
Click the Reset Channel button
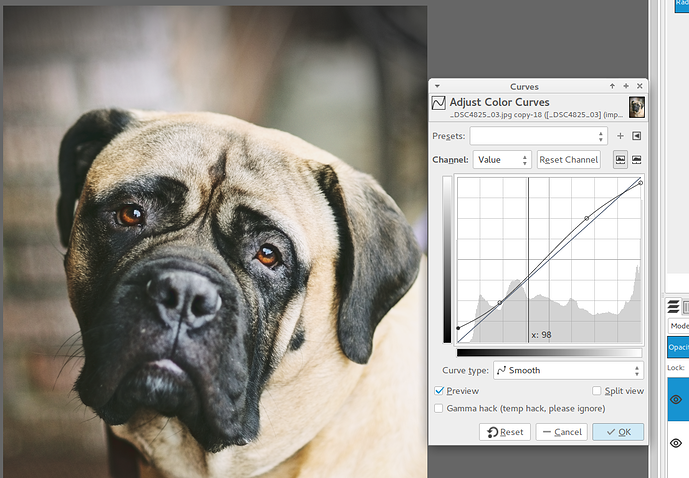569,160
